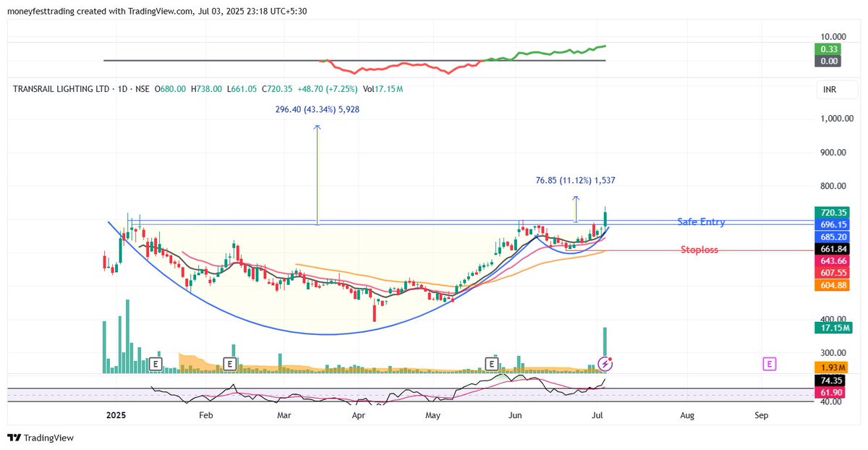Click the INR currency label

tap(829, 90)
